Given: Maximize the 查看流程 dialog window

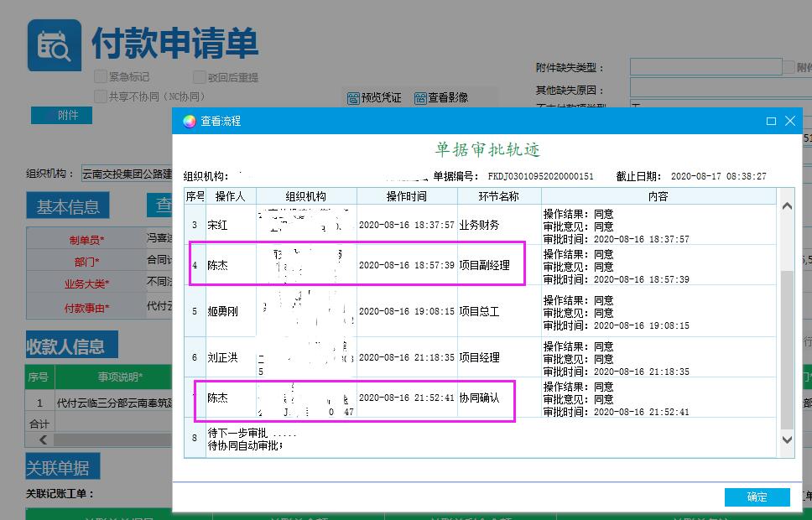Looking at the screenshot, I should (x=771, y=121).
